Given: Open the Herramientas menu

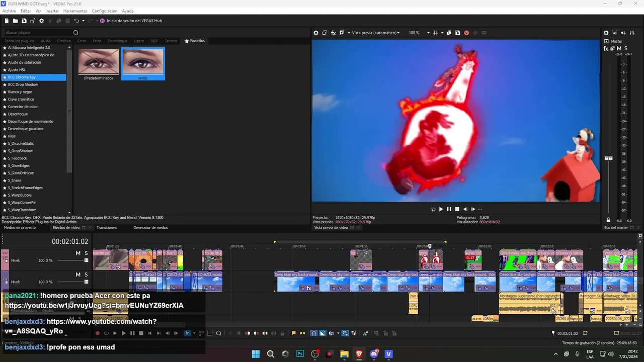Looking at the screenshot, I should [x=75, y=11].
